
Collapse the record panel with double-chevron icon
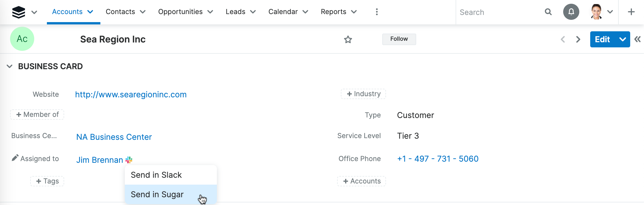click(638, 39)
